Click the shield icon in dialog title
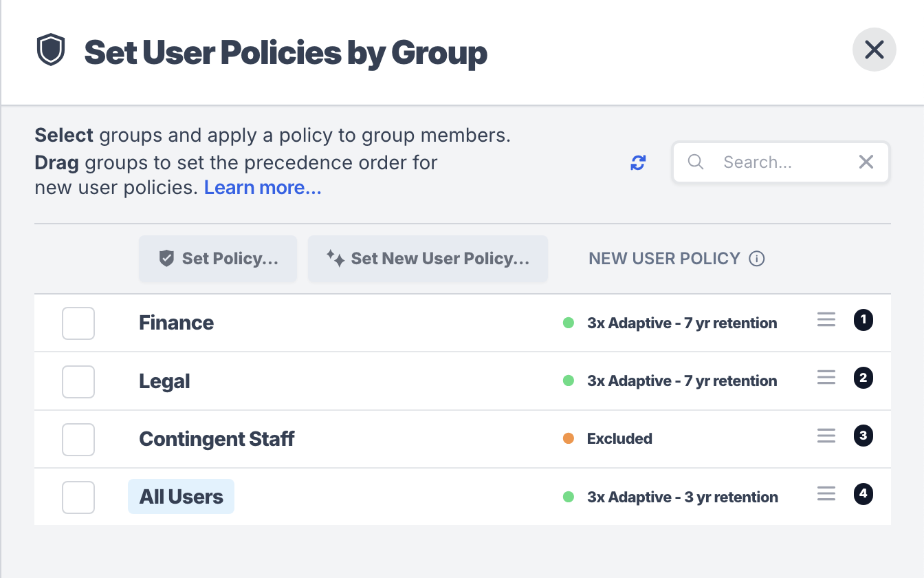This screenshot has width=924, height=578. tap(51, 50)
